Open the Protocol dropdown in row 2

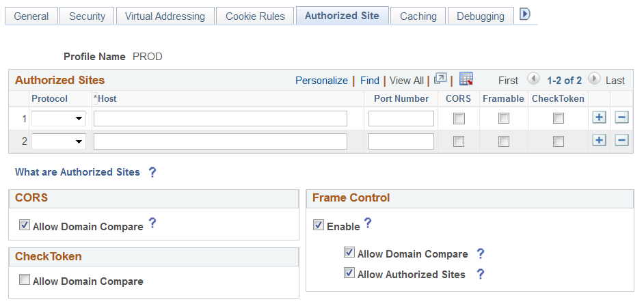click(x=58, y=141)
